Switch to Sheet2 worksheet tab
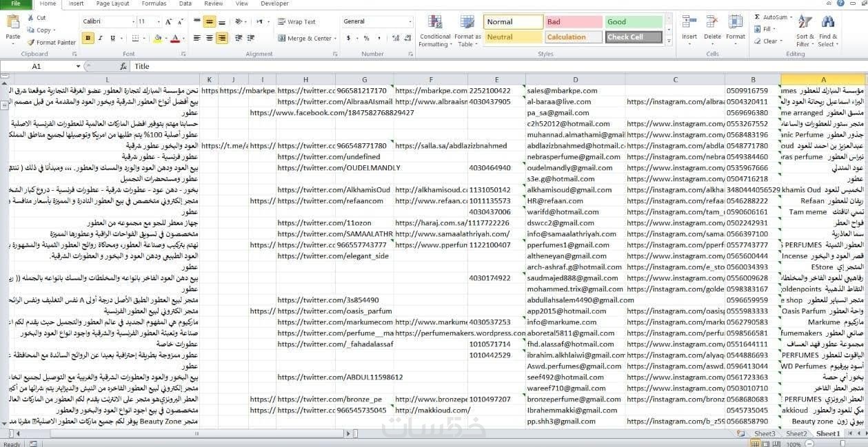Image resolution: width=868 pixels, height=447 pixels. coord(796,434)
